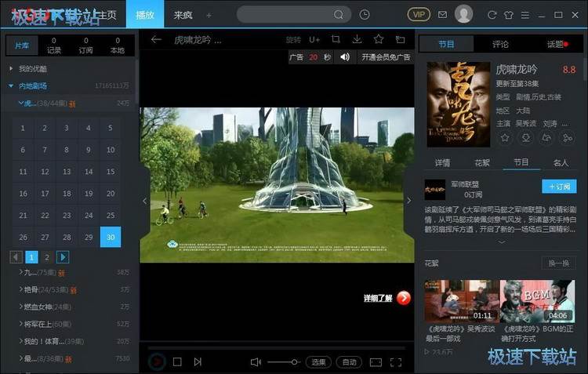Click next episode page arrow
This screenshot has width=588, height=374.
coord(63,257)
